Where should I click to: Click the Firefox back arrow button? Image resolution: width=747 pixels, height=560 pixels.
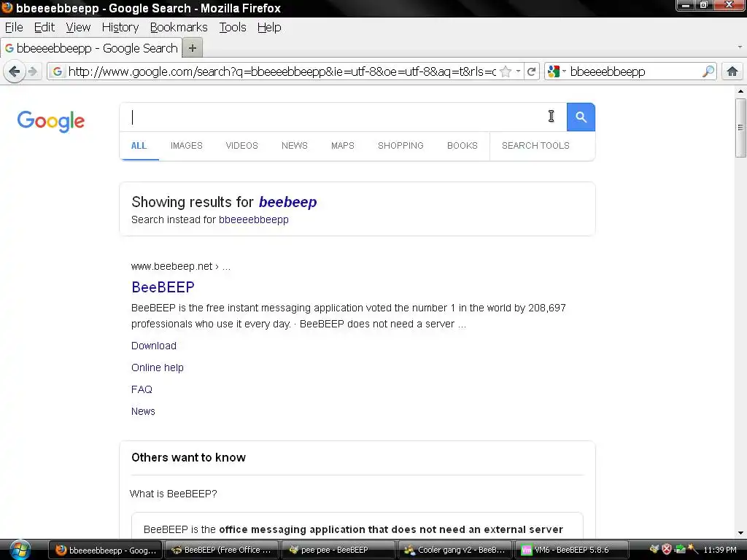tap(15, 72)
